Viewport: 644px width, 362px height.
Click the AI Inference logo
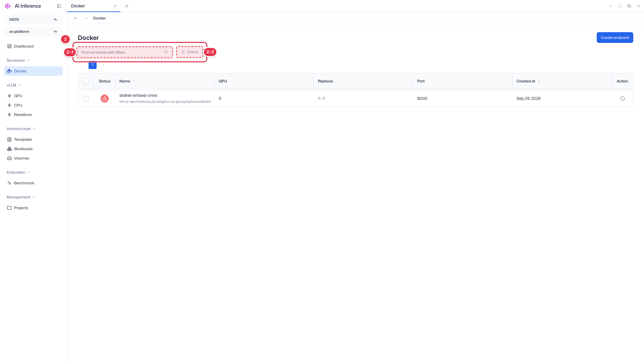(8, 6)
